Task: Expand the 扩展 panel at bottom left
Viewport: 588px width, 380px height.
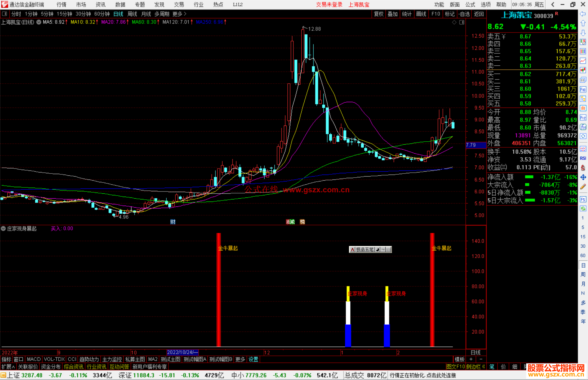Action: click(x=8, y=367)
